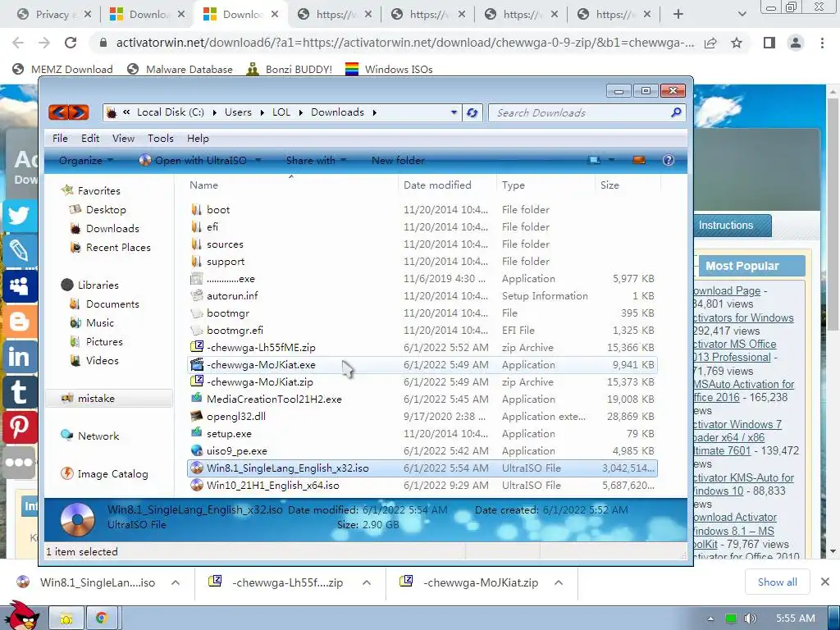Select the file named setup.exe
840x630 pixels.
coord(229,433)
